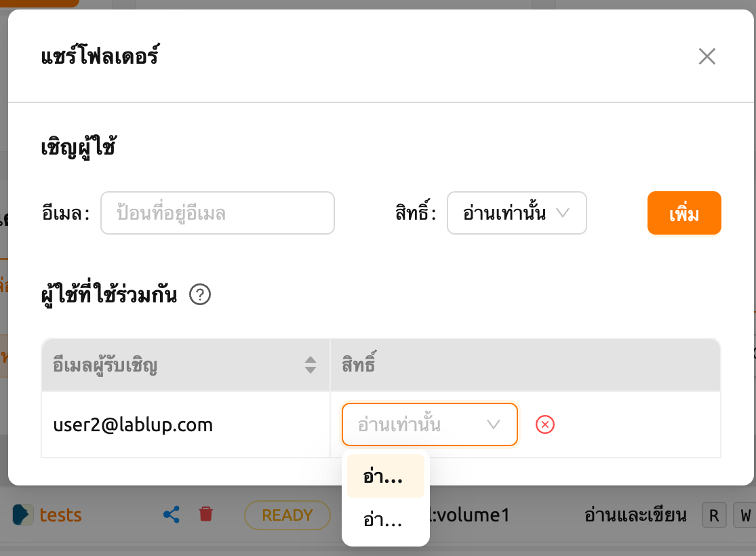756x556 pixels.
Task: Click the red trash icon for tests
Action: point(206,514)
